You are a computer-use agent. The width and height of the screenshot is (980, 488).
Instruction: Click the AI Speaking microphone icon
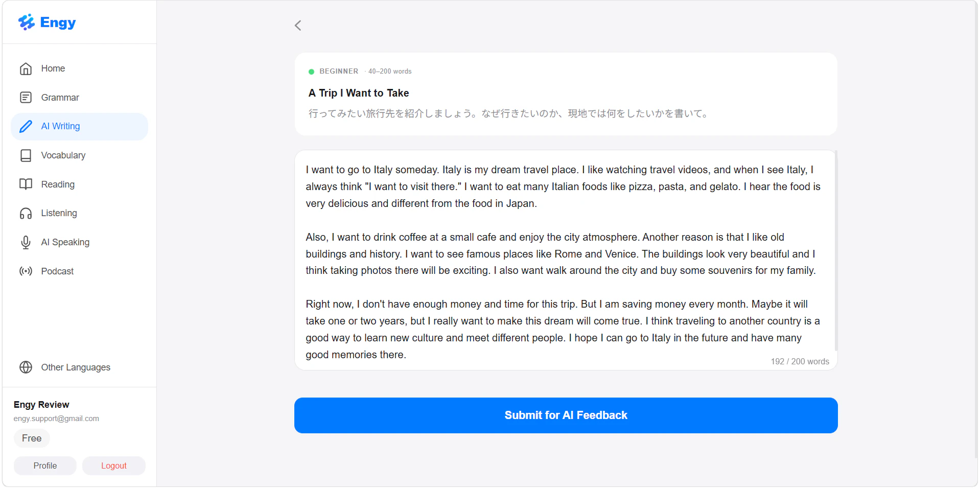pos(26,242)
